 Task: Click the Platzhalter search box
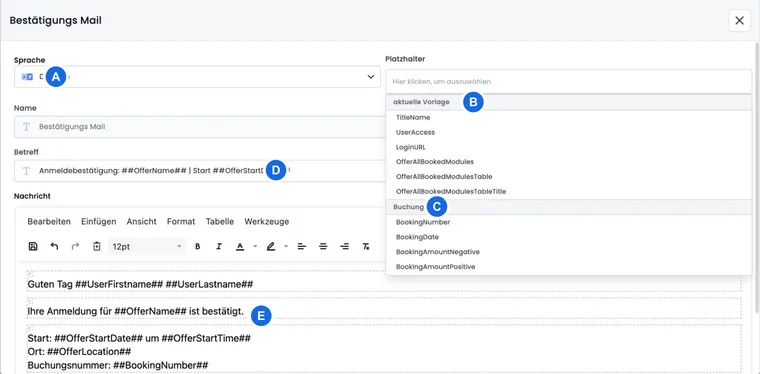(569, 81)
